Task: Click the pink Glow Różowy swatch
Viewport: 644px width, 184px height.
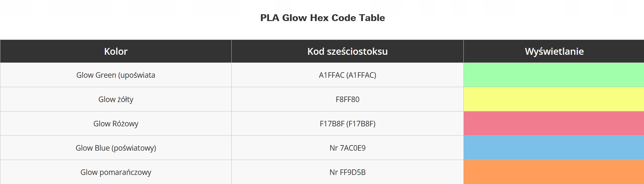Action: [554, 123]
